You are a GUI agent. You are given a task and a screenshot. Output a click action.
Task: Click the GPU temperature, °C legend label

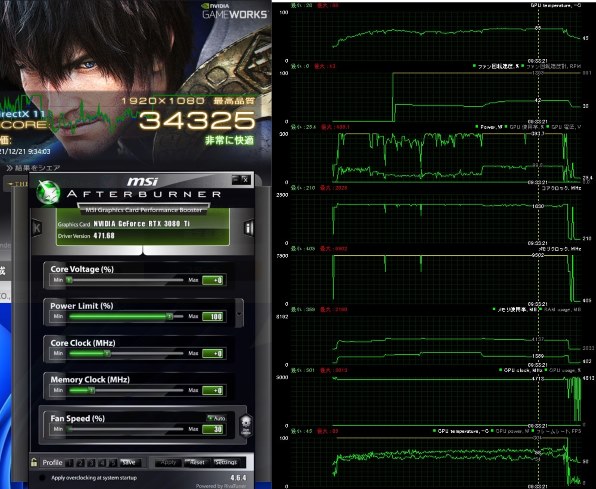pyautogui.click(x=555, y=5)
